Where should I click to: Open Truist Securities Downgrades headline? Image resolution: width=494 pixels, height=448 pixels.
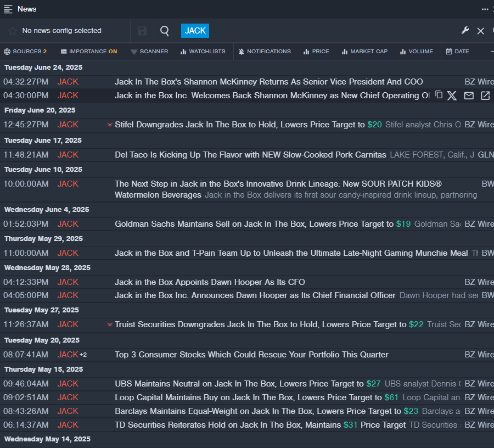point(260,324)
